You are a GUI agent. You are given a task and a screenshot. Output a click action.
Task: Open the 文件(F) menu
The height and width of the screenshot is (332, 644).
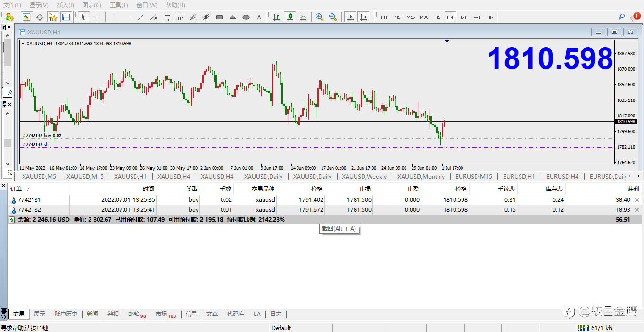(x=12, y=5)
